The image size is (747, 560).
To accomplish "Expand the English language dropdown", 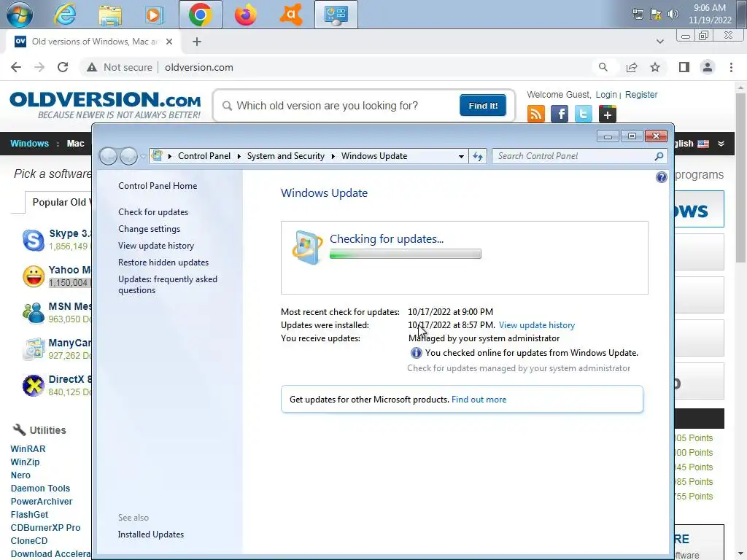I will click(721, 144).
